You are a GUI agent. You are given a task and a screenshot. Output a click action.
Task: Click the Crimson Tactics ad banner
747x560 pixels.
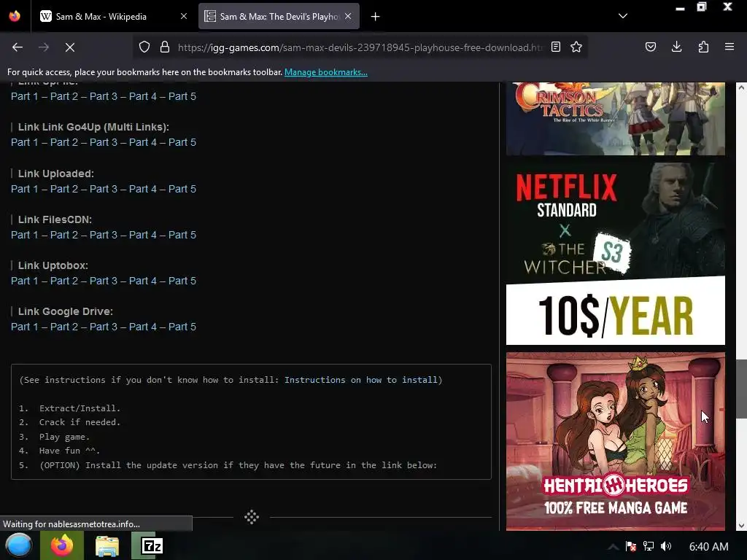click(x=616, y=119)
